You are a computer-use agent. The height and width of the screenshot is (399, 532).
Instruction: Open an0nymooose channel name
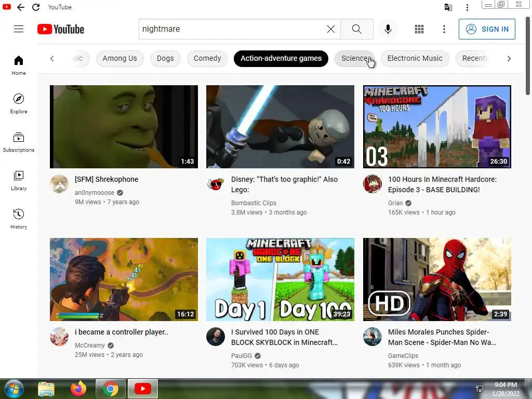coord(95,193)
